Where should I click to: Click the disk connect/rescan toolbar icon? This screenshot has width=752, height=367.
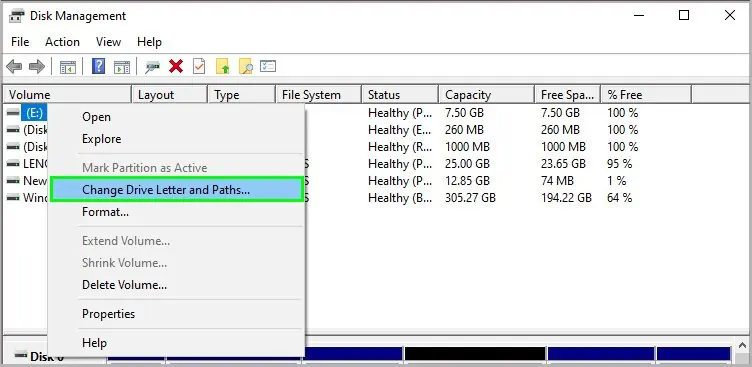tap(153, 67)
